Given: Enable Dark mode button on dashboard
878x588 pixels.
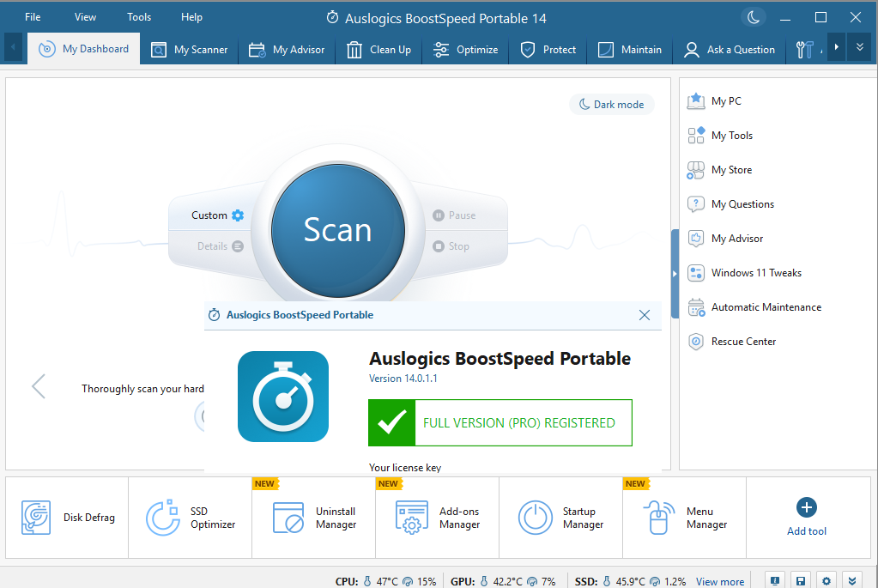Looking at the screenshot, I should [611, 105].
